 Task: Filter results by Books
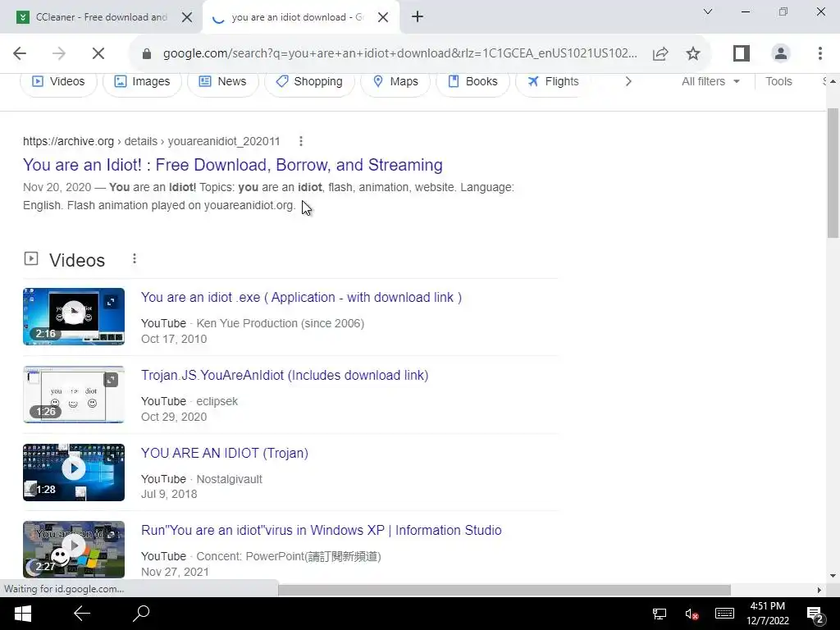[x=472, y=81]
